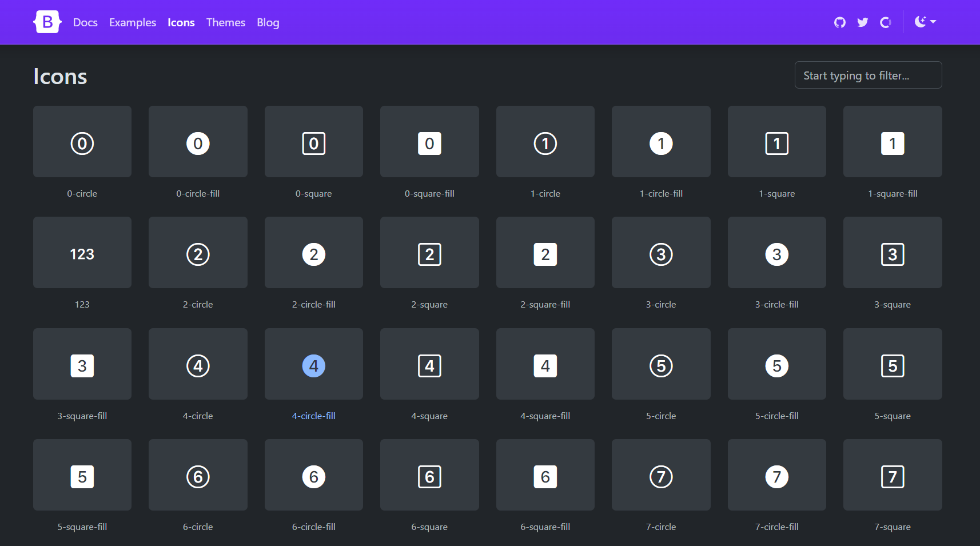This screenshot has height=546, width=980.
Task: Open the dark mode theme dropdown
Action: [x=925, y=22]
